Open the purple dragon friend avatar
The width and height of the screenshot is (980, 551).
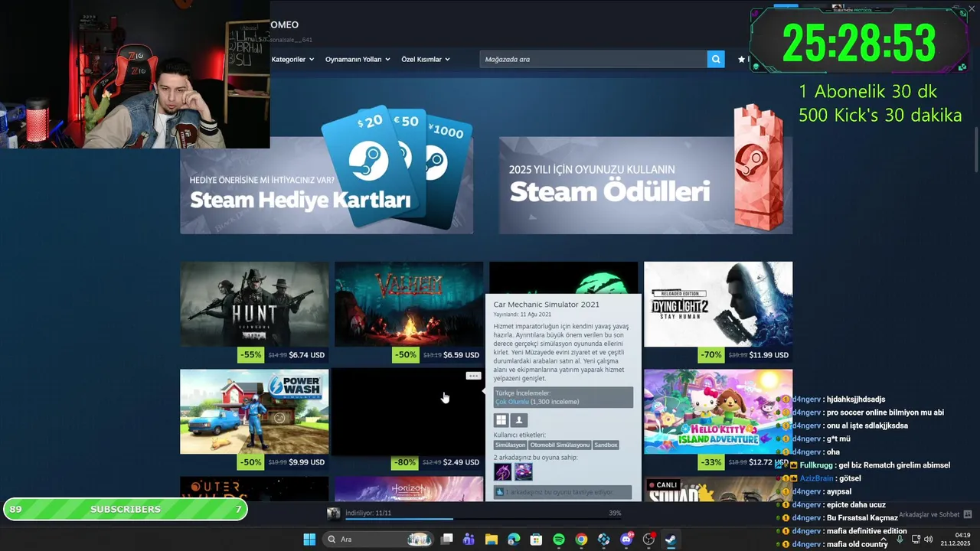point(503,472)
